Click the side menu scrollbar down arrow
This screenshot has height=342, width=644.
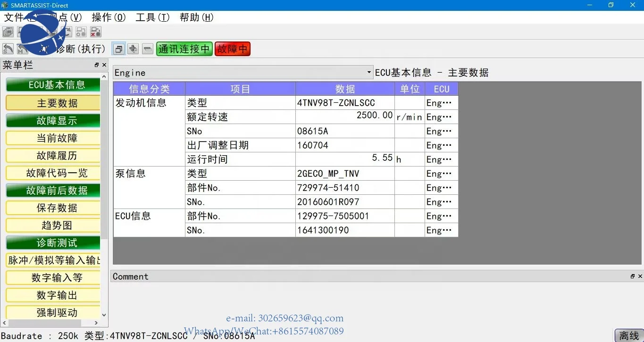coord(104,316)
